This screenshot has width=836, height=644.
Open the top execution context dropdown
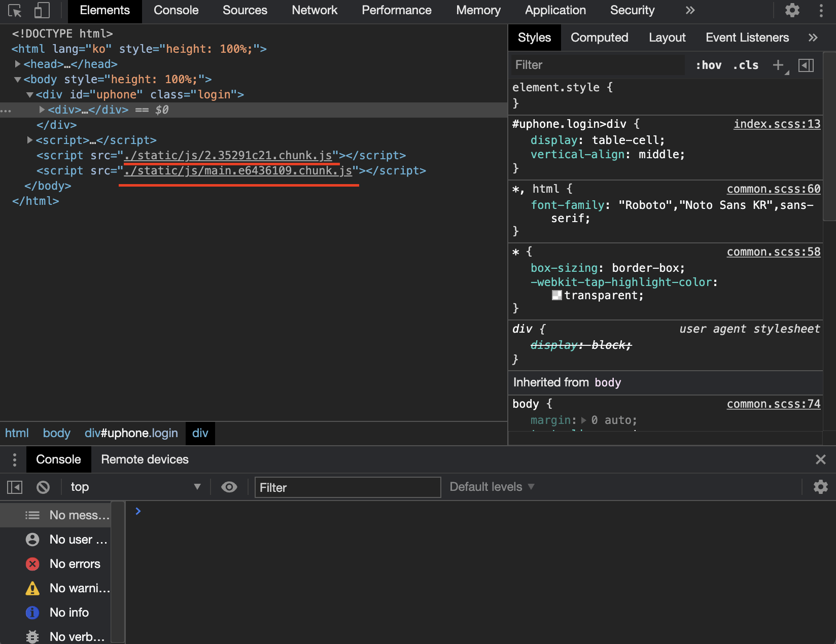coord(134,487)
